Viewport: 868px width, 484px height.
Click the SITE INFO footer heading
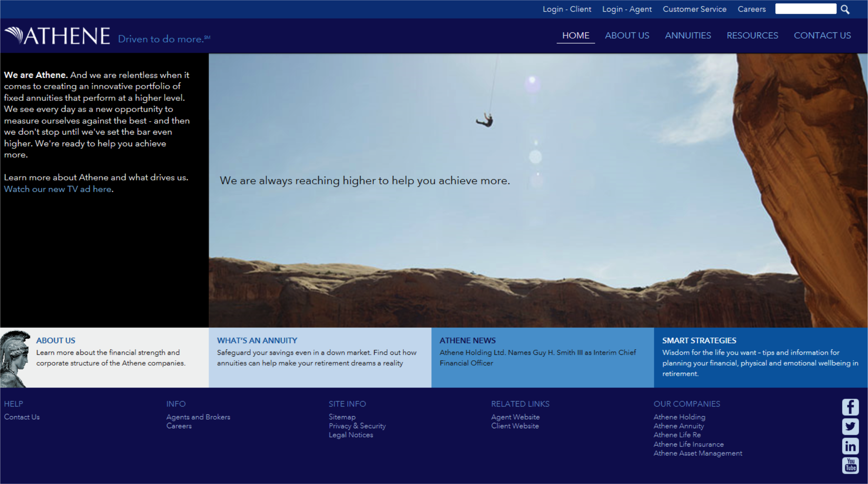pyautogui.click(x=347, y=404)
